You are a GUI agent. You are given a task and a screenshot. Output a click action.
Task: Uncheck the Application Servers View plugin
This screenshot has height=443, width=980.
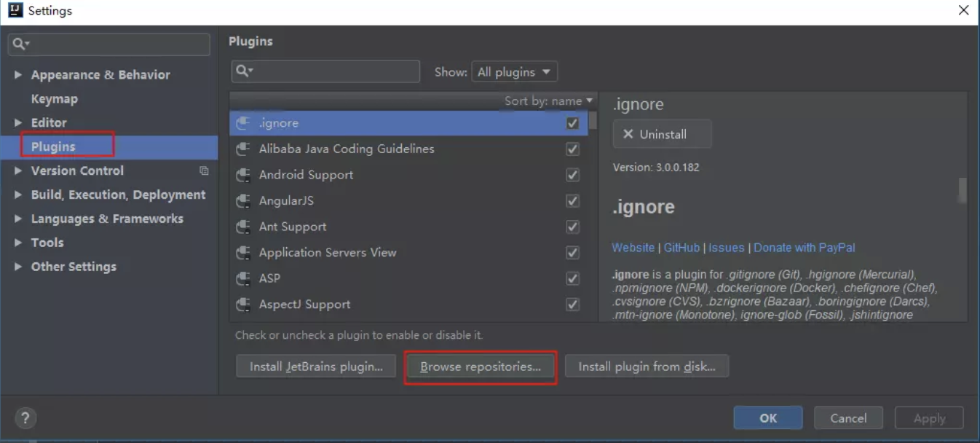point(572,253)
